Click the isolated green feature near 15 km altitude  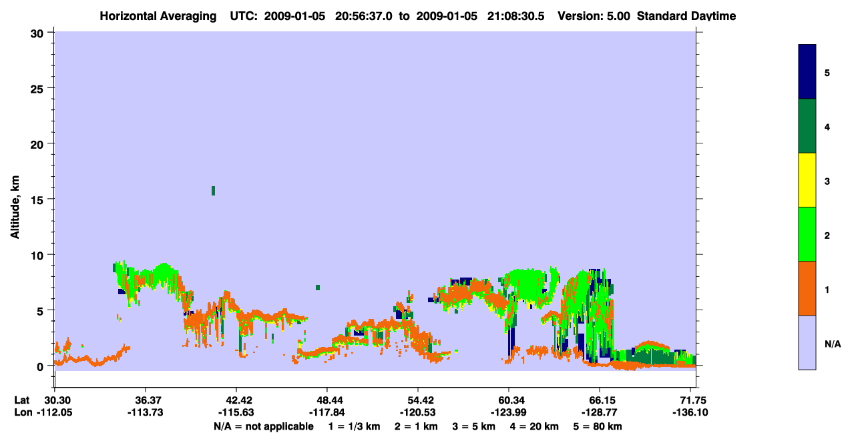(x=213, y=191)
